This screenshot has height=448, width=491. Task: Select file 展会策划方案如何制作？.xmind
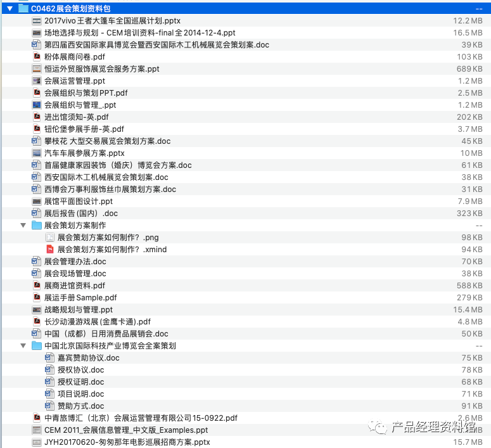tap(112, 250)
